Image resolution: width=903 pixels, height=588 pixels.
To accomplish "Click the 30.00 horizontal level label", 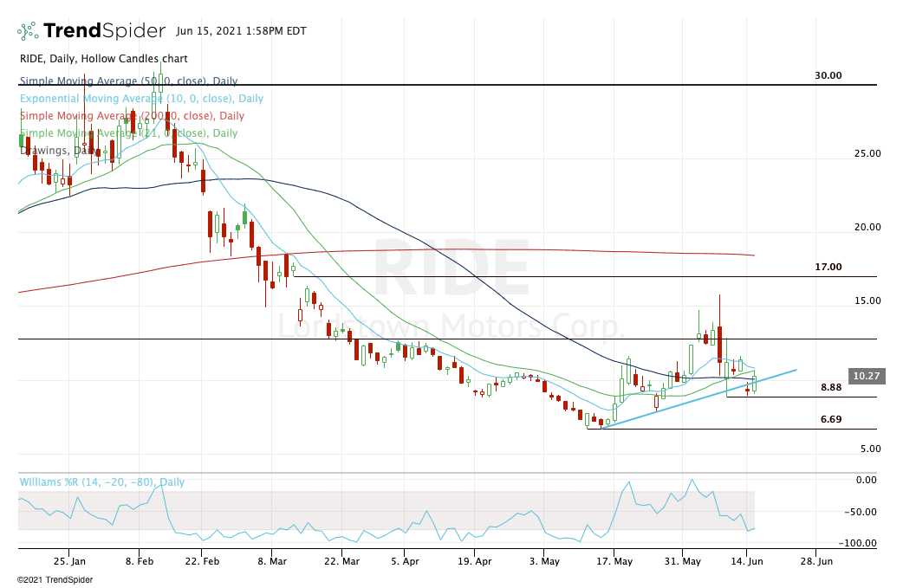I will pos(828,75).
